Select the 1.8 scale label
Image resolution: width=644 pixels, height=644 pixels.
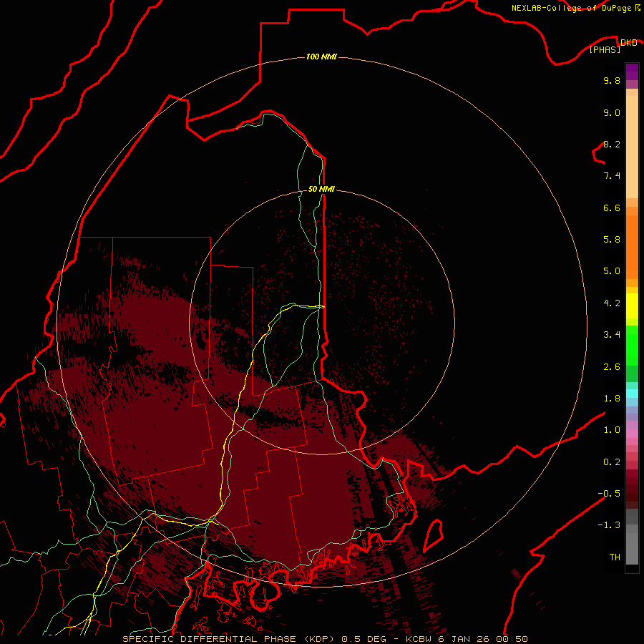[612, 399]
